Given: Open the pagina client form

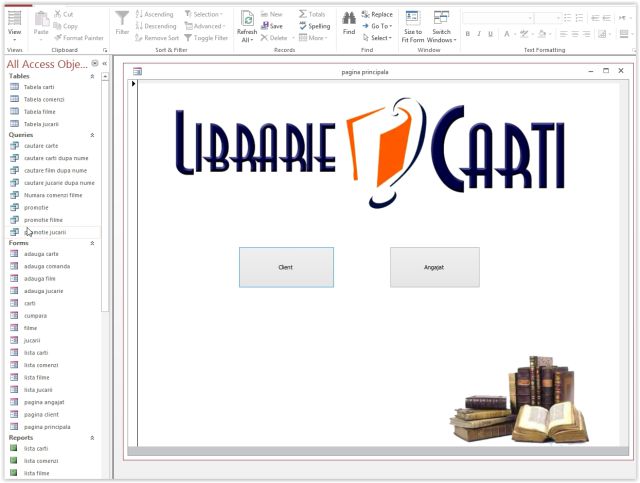Looking at the screenshot, I should (x=41, y=415).
